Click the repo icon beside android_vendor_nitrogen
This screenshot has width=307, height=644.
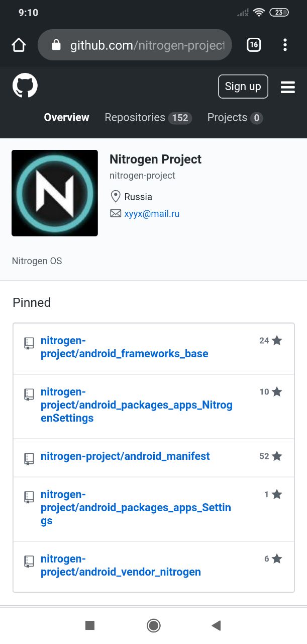29,560
